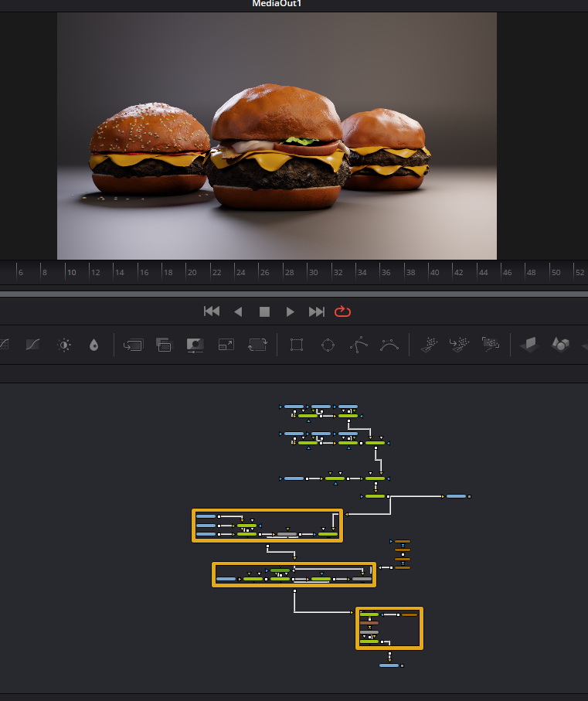This screenshot has width=588, height=701.
Task: Select the Resize tool icon
Action: (226, 345)
